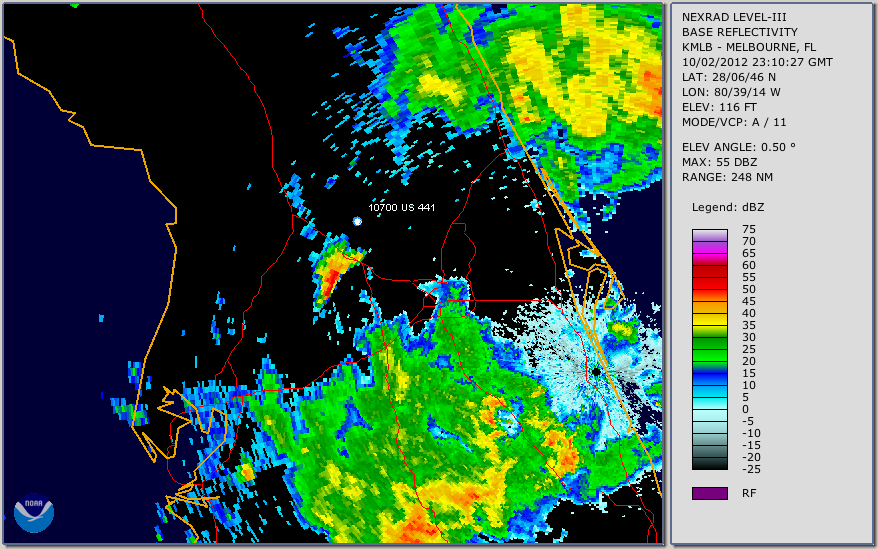Click 'LAT: 28/06/46 N' text
The height and width of the screenshot is (549, 878).
pos(728,77)
